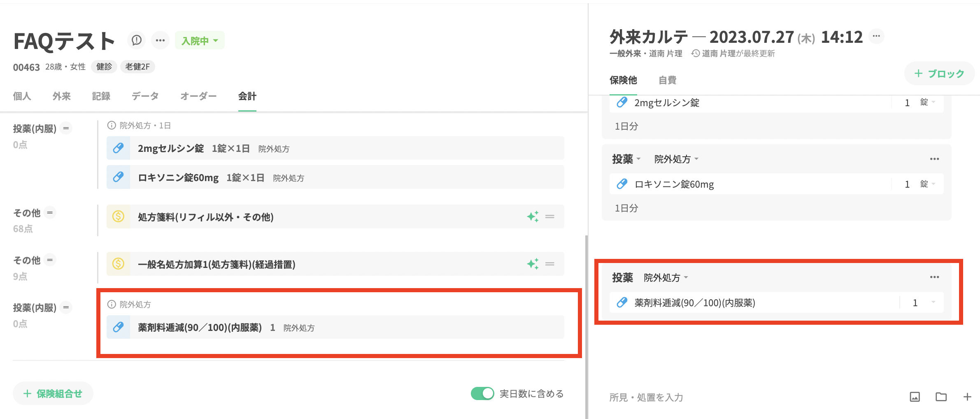980x419 pixels.
Task: Open the 入院中 status dropdown
Action: (x=200, y=41)
